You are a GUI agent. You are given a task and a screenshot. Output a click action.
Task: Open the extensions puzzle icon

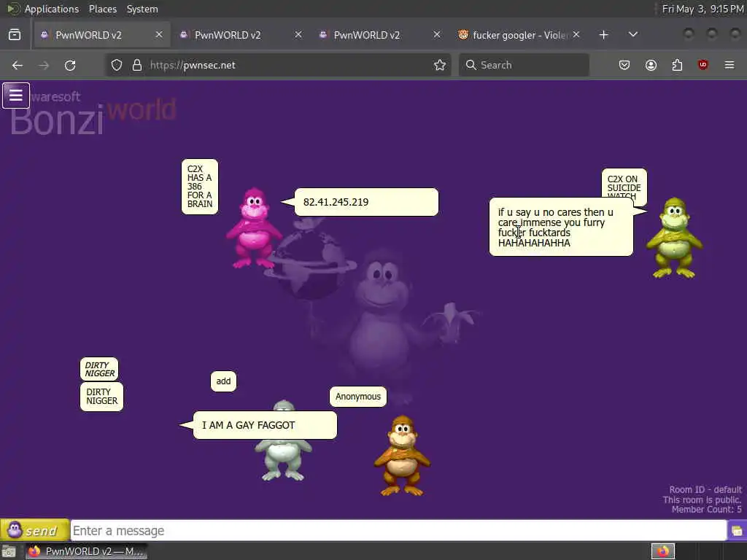click(x=677, y=65)
